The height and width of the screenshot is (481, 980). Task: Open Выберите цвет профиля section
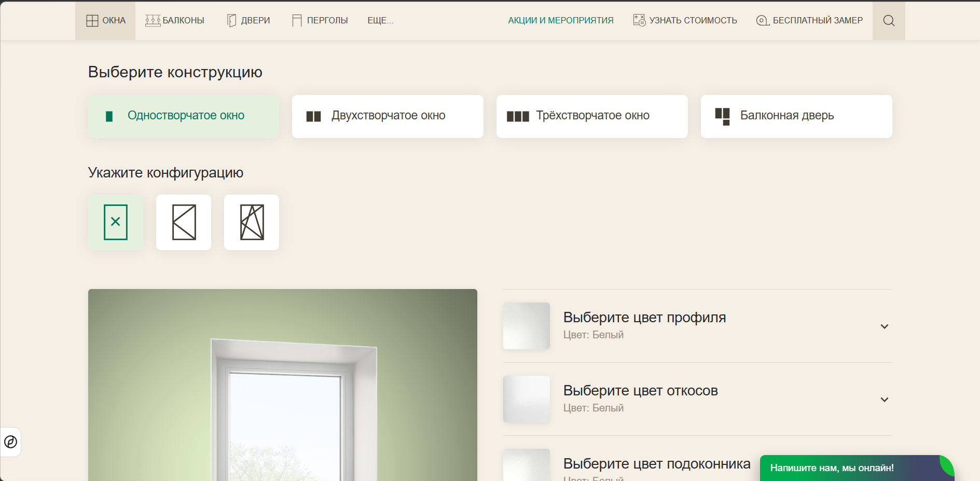(x=698, y=326)
